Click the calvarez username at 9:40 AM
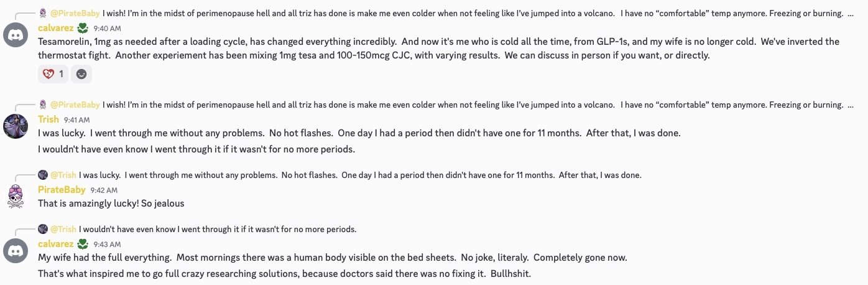868x285 pixels. (55, 28)
